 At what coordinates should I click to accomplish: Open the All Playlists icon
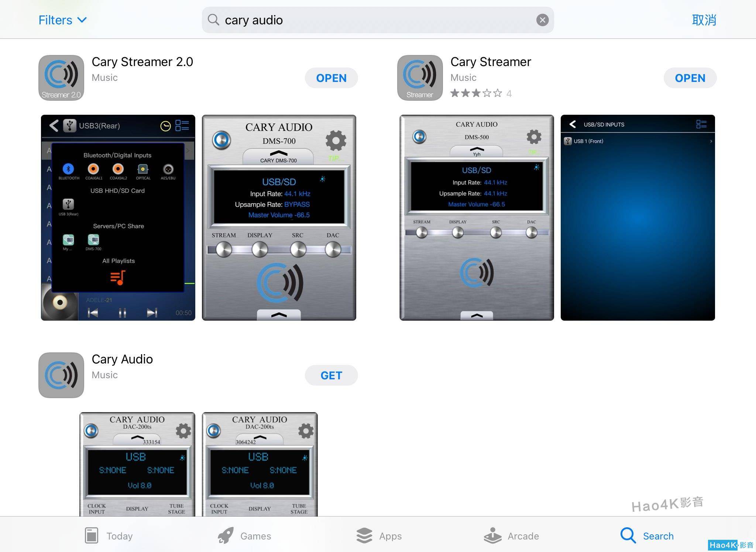tap(118, 277)
